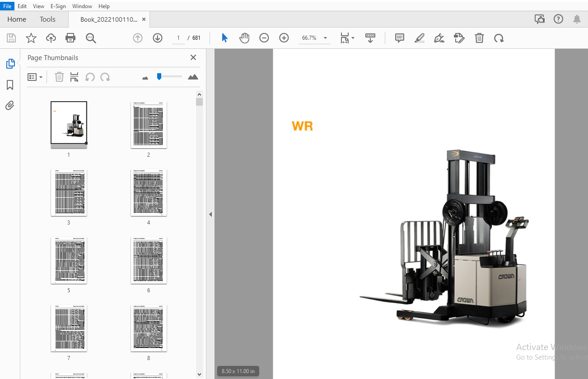Open the Window menu
588x379 pixels.
click(x=82, y=6)
